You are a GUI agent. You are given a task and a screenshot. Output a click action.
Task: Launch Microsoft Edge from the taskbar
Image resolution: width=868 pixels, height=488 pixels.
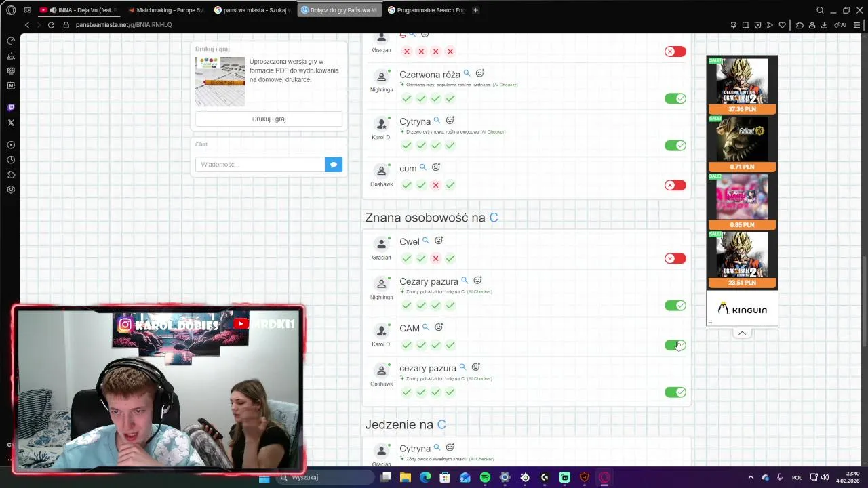tap(425, 478)
